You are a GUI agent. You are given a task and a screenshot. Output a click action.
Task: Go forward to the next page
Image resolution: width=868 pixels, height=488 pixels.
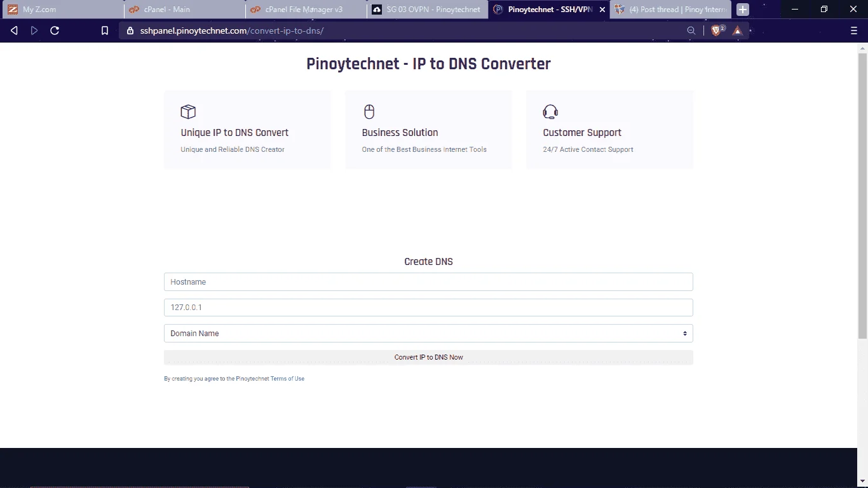[34, 30]
